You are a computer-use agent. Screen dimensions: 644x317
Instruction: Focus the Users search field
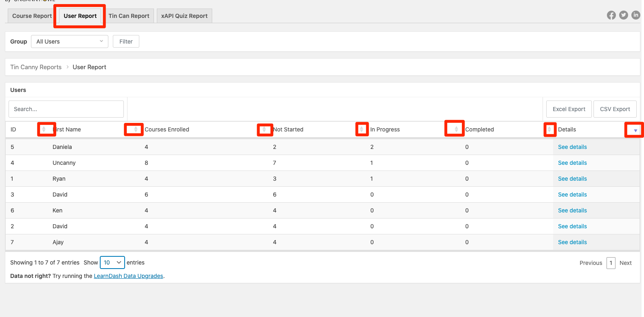[66, 109]
